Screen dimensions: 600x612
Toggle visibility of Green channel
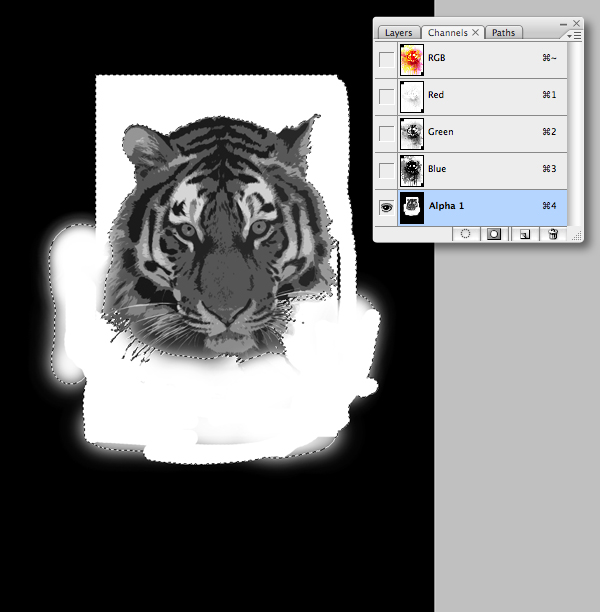(386, 134)
